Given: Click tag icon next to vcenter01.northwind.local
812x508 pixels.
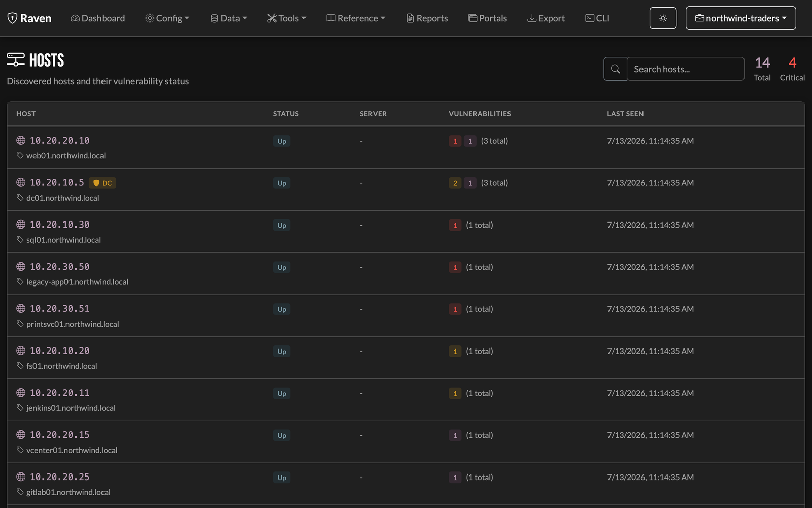Looking at the screenshot, I should [20, 450].
